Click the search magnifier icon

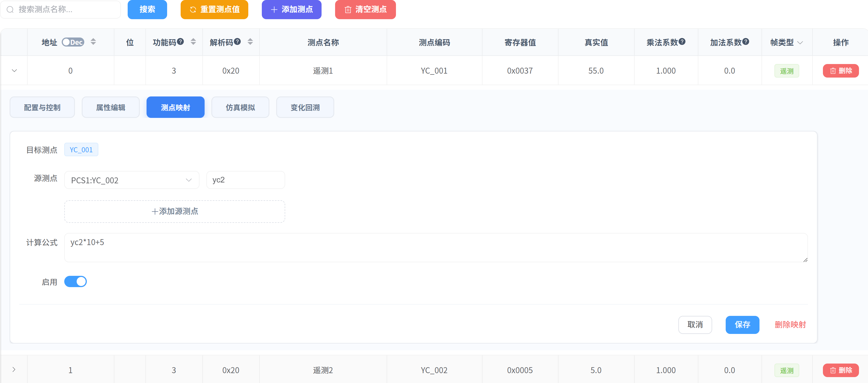(x=10, y=9)
